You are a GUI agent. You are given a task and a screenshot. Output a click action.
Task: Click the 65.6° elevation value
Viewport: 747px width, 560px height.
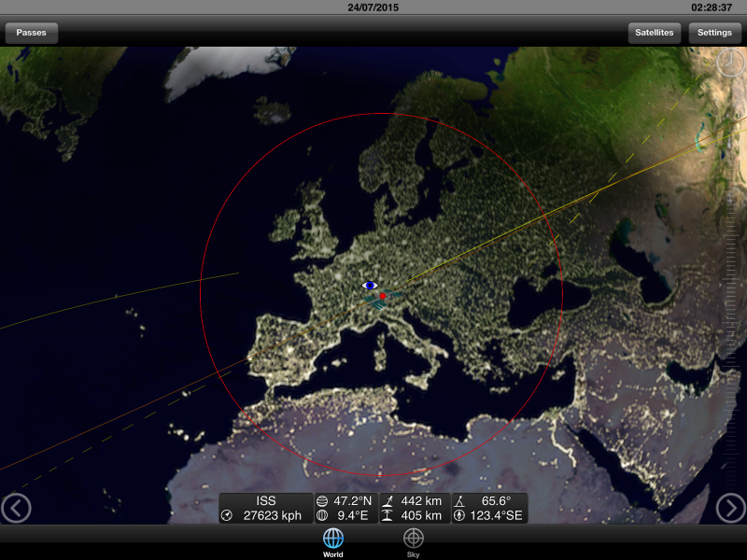[x=496, y=501]
